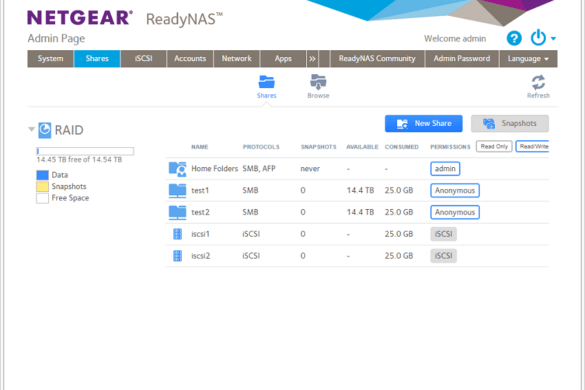Select the Home Folders share name

tap(215, 169)
